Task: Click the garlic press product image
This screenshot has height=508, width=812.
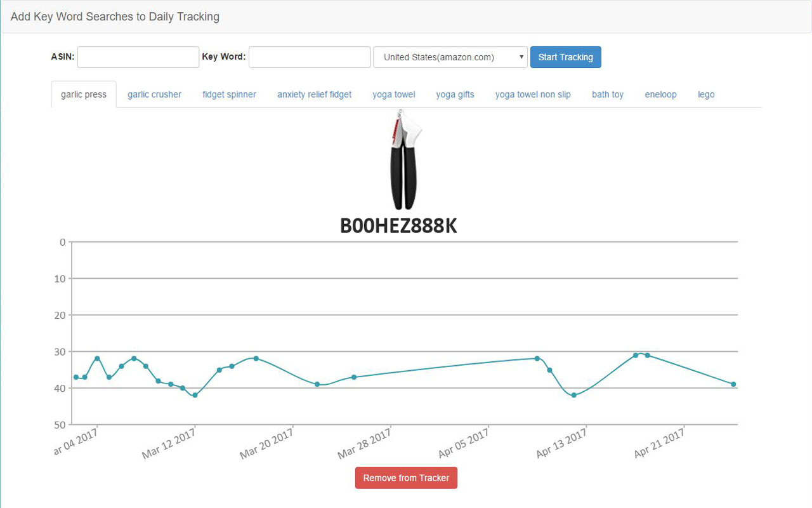Action: pos(404,161)
